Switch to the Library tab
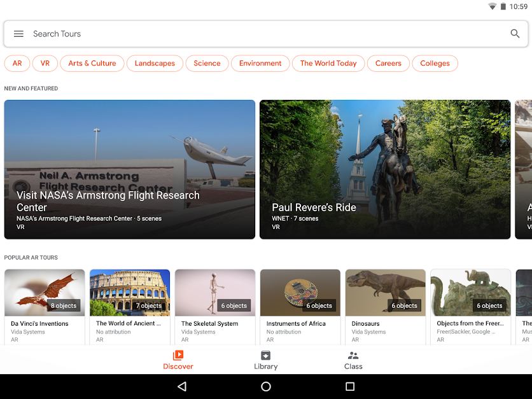Image resolution: width=532 pixels, height=399 pixels. pyautogui.click(x=265, y=360)
